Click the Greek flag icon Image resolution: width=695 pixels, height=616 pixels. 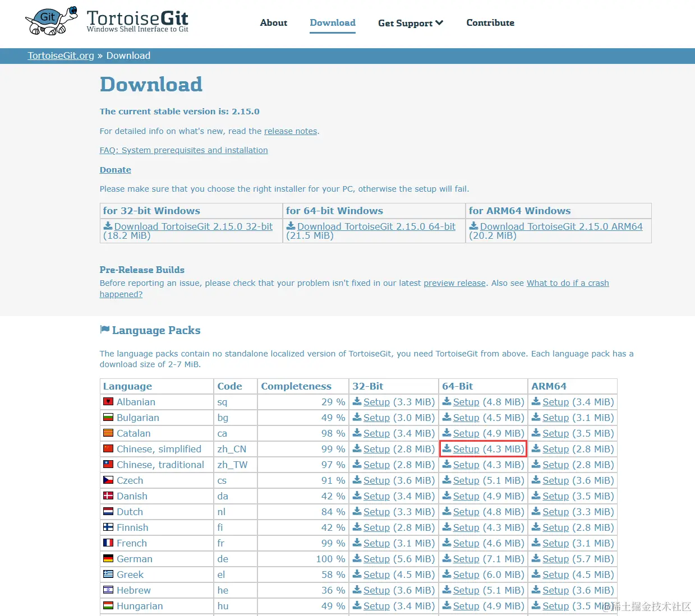tap(108, 574)
